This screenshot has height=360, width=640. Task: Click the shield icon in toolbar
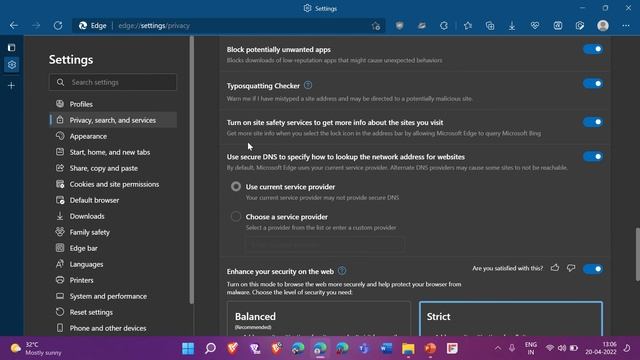[400, 26]
